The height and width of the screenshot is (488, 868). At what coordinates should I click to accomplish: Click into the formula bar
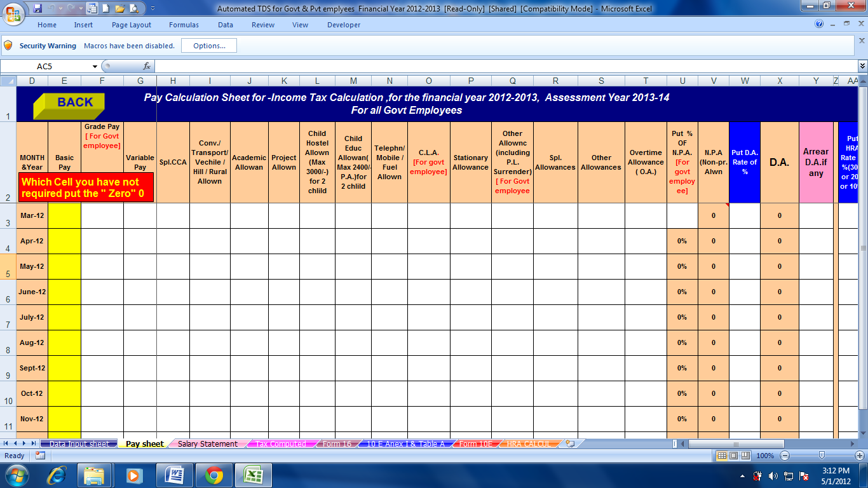click(x=506, y=66)
